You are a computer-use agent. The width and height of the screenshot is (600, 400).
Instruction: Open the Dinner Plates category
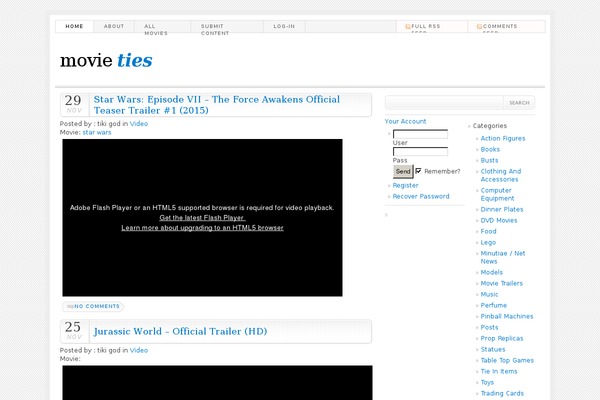tap(502, 209)
